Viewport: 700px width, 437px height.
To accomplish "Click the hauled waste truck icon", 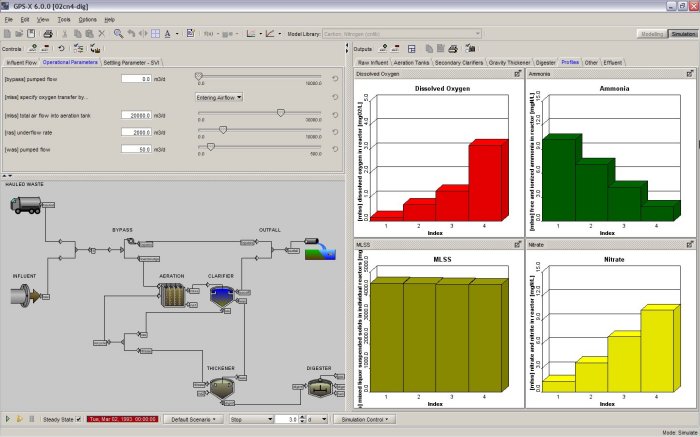I will (x=26, y=205).
